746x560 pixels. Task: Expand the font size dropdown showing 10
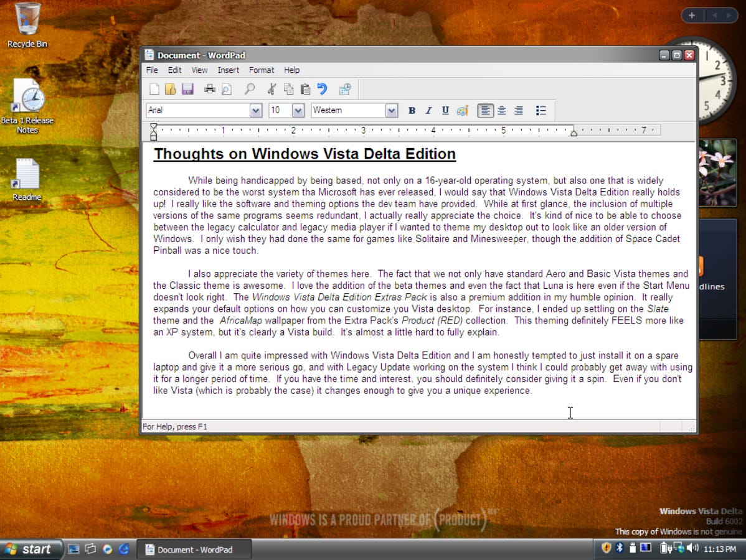pyautogui.click(x=298, y=110)
